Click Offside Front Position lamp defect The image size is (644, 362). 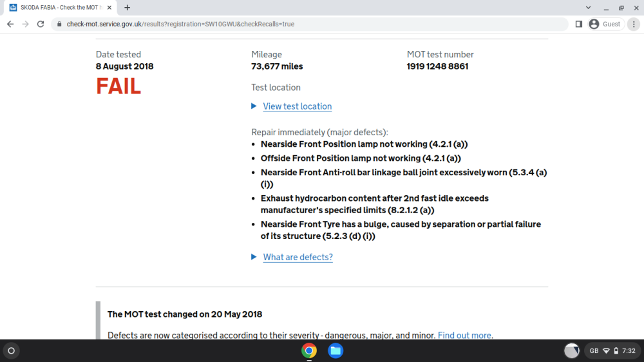(x=361, y=158)
